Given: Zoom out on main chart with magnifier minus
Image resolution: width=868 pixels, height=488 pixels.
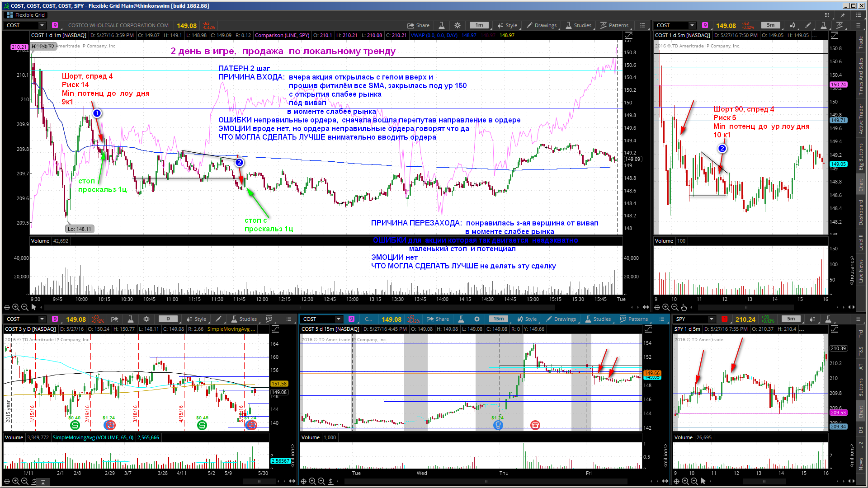Looking at the screenshot, I should [x=25, y=307].
